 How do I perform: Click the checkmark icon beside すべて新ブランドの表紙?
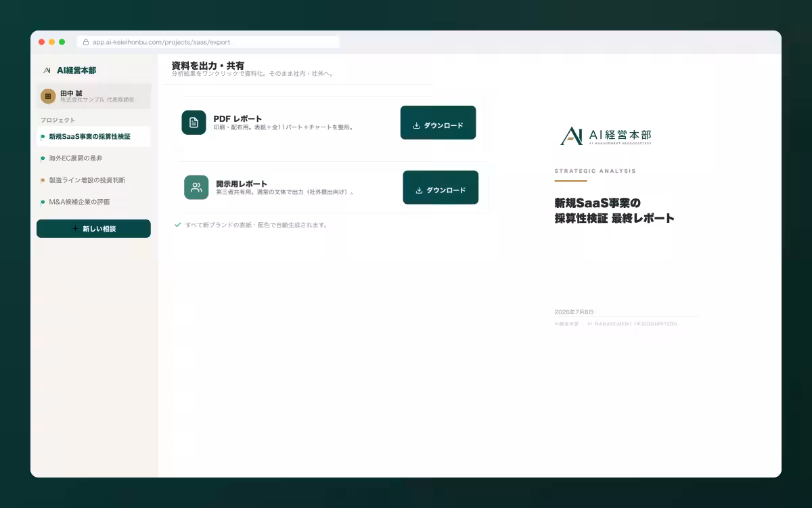click(178, 224)
